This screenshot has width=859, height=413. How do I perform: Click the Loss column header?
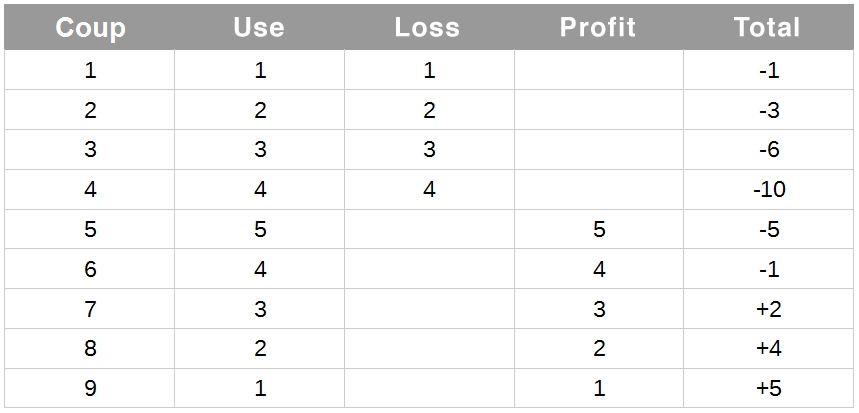pyautogui.click(x=430, y=27)
